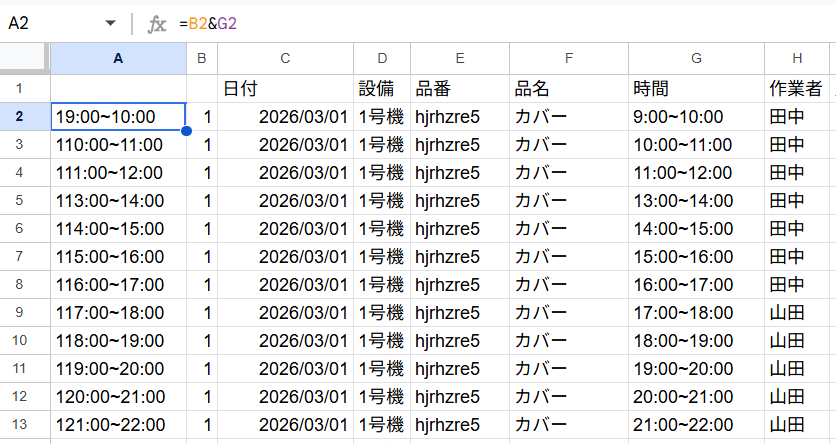Select row 13 header
Image resolution: width=836 pixels, height=444 pixels.
coord(25,425)
